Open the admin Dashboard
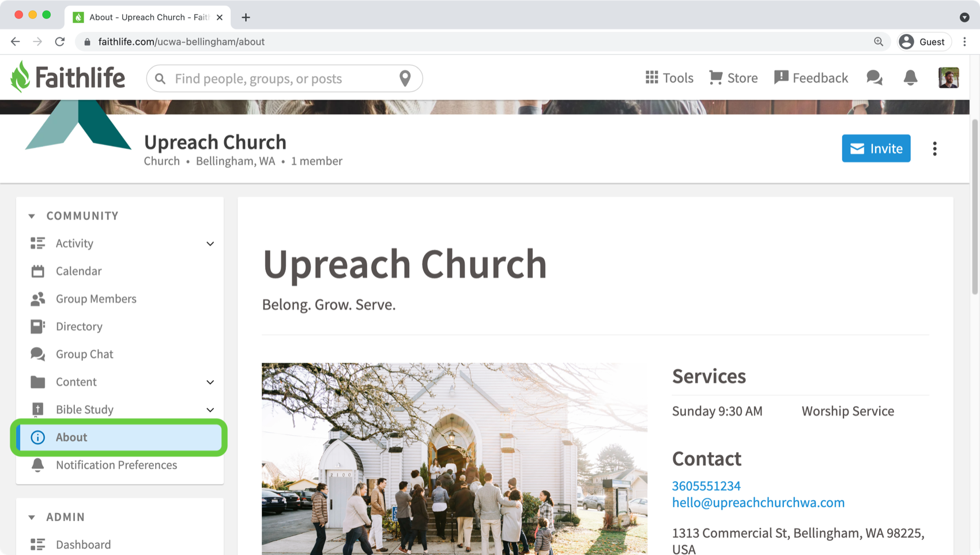 coord(83,545)
